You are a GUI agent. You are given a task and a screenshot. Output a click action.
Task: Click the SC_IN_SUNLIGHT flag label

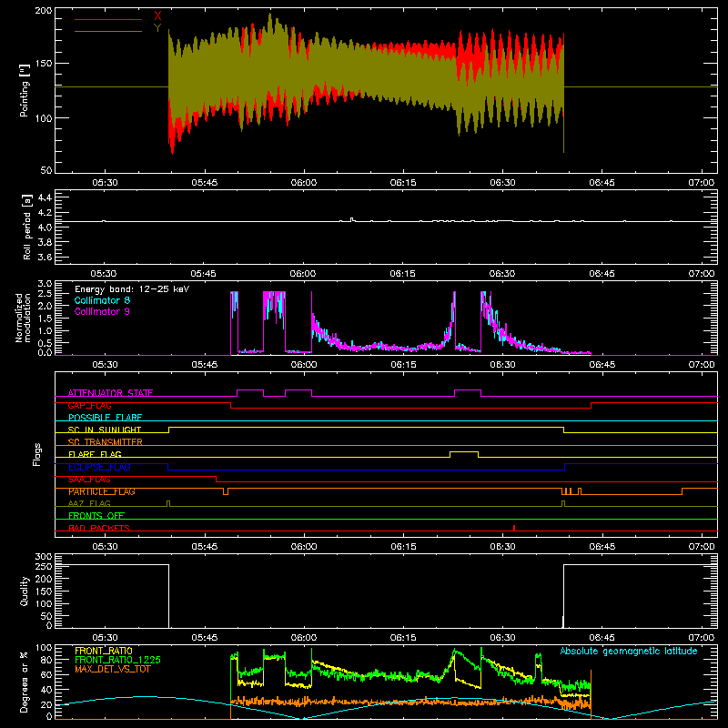pyautogui.click(x=105, y=430)
